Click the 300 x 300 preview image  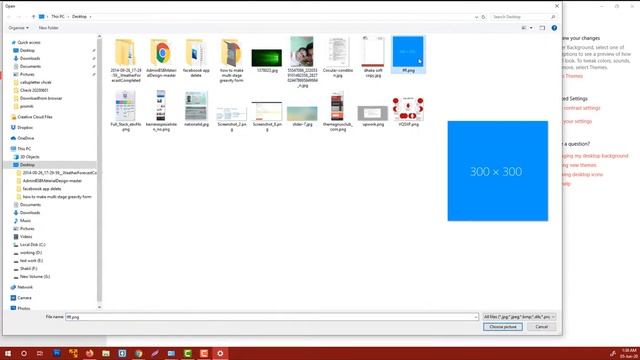pos(498,171)
